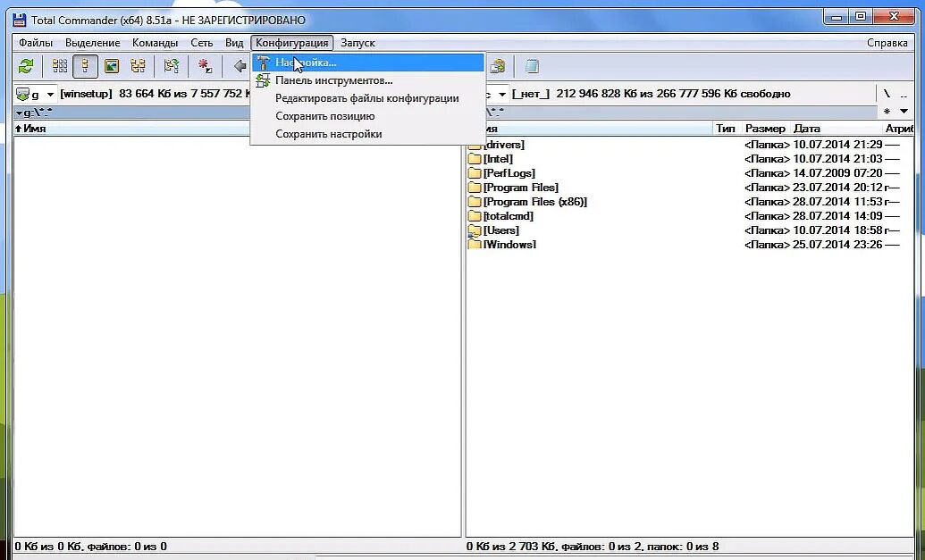Select the [Program Files] folder
Screen dimensions: 925x560
tap(521, 188)
